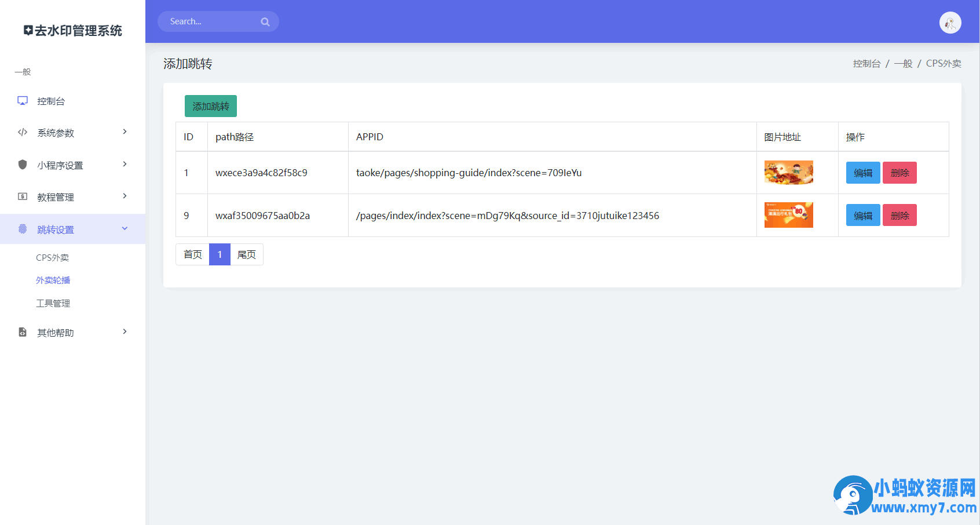This screenshot has width=980, height=525.
Task: Open the 其他帮助 menu item
Action: [72, 333]
